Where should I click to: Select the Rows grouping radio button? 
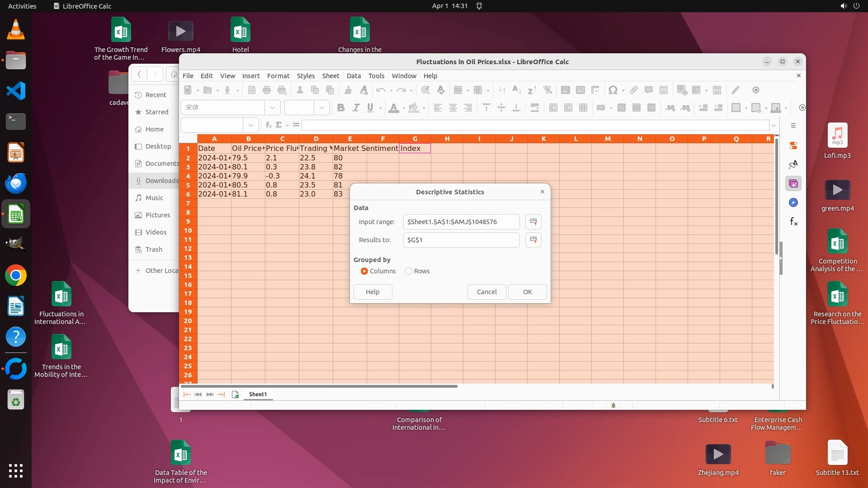coord(409,271)
